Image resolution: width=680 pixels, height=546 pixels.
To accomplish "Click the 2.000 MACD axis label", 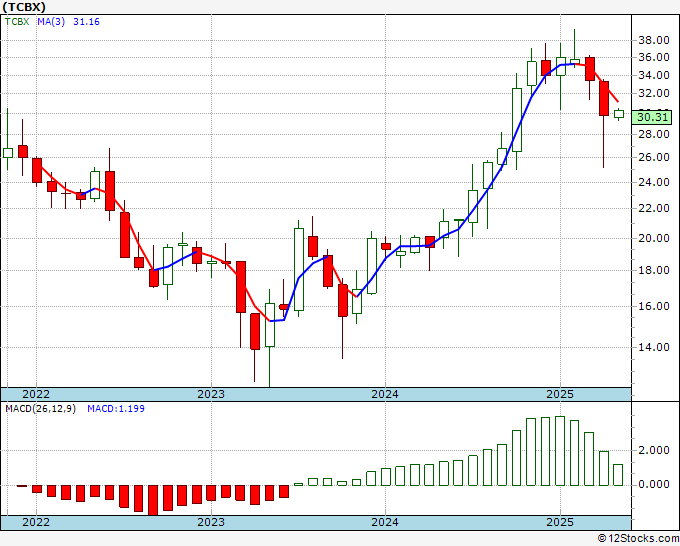I will pos(654,451).
